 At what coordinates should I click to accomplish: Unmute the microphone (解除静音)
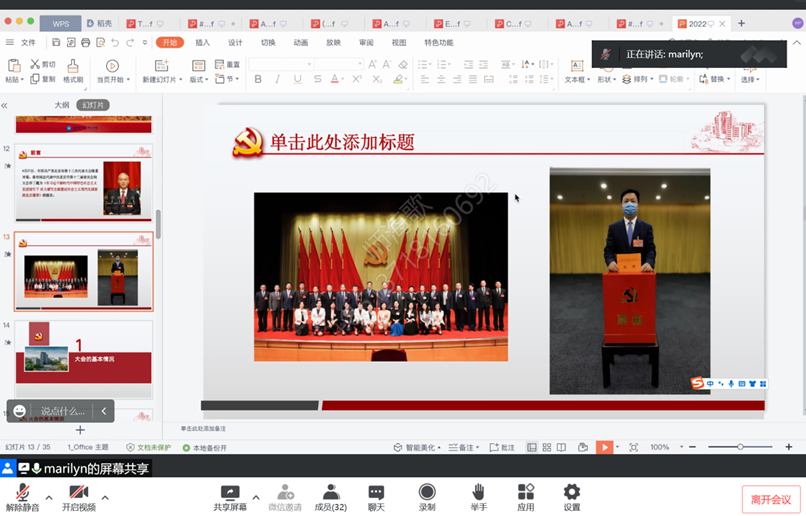pos(22,492)
